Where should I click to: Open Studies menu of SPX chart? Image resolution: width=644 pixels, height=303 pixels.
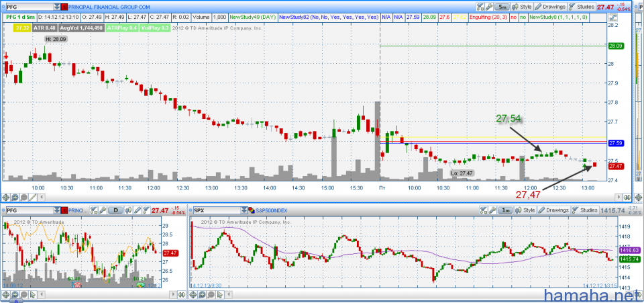[585, 210]
